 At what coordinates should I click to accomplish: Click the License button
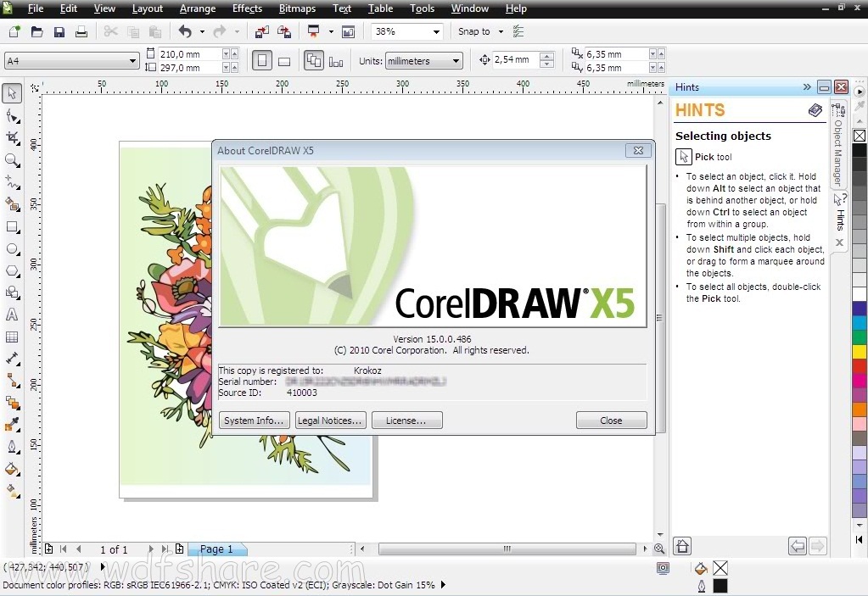click(407, 421)
